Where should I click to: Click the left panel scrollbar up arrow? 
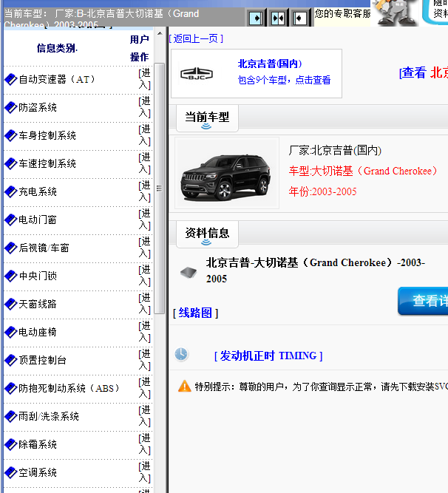[160, 33]
